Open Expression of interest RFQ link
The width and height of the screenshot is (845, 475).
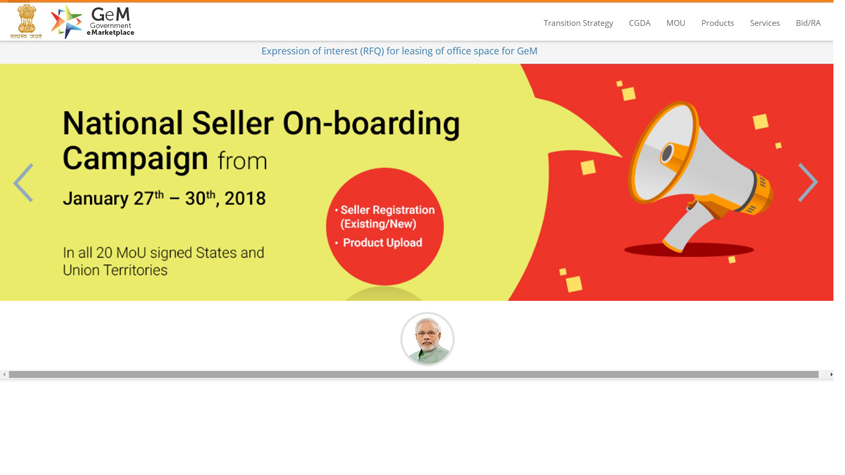[399, 51]
